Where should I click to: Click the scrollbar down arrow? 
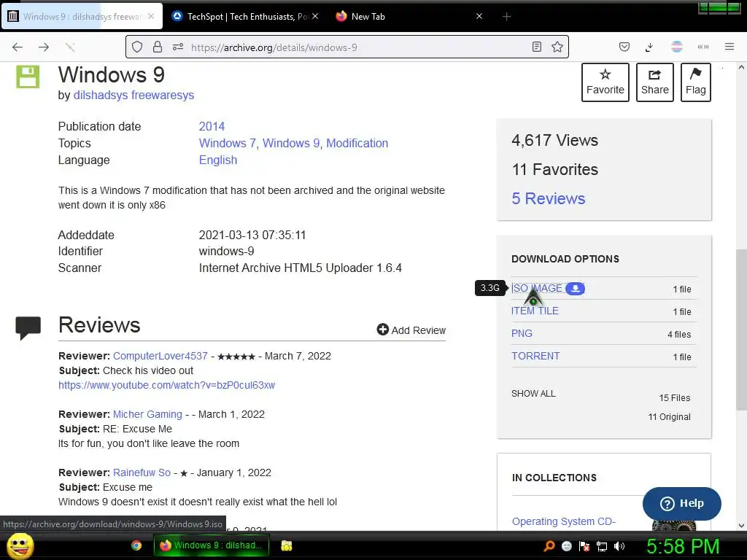tap(741, 526)
